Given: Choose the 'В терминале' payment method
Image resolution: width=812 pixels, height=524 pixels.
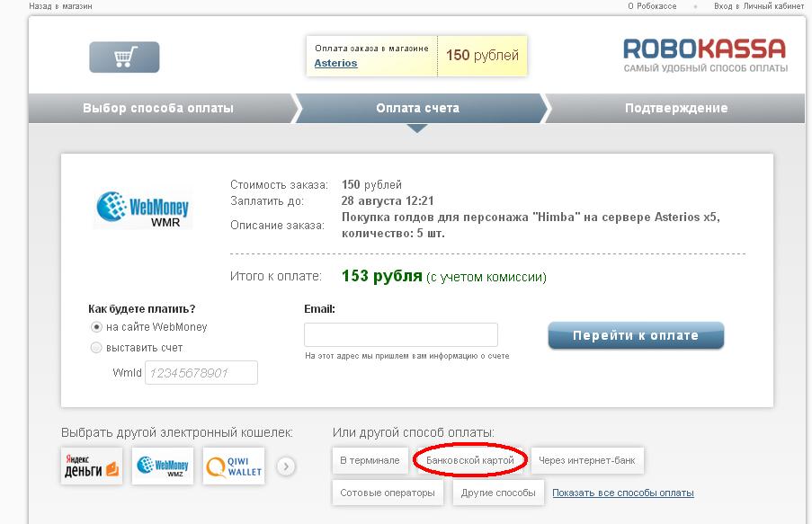Looking at the screenshot, I should coord(370,460).
